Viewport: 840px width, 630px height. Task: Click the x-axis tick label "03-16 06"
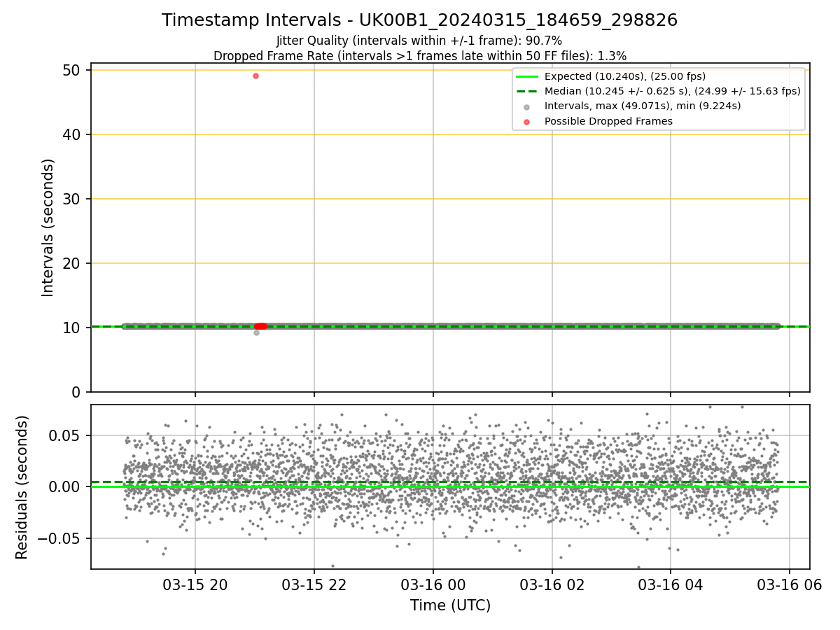coord(790,584)
